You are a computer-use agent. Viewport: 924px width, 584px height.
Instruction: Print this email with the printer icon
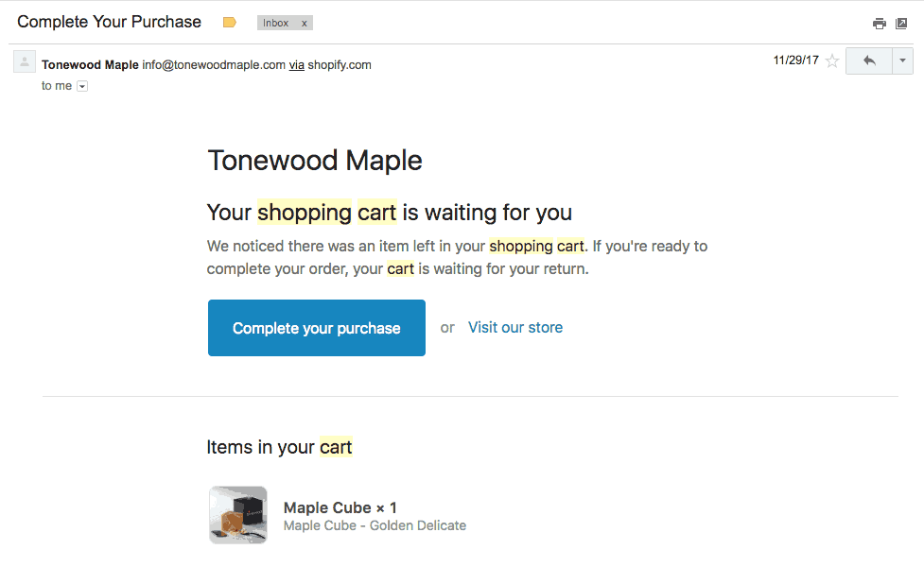click(x=880, y=24)
